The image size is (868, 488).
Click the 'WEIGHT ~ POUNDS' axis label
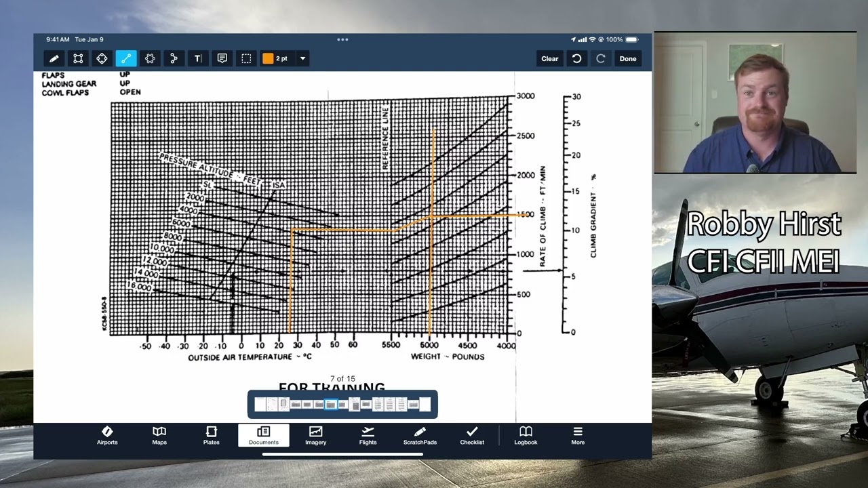[448, 357]
